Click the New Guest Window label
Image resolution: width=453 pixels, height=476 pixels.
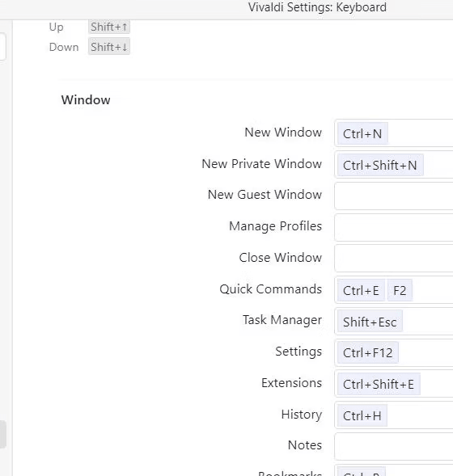[x=265, y=195]
